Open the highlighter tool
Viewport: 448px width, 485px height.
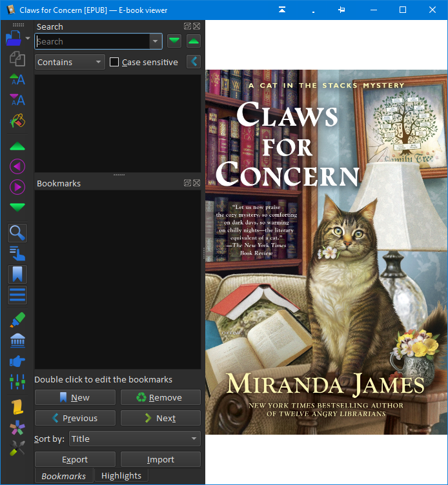click(x=17, y=320)
